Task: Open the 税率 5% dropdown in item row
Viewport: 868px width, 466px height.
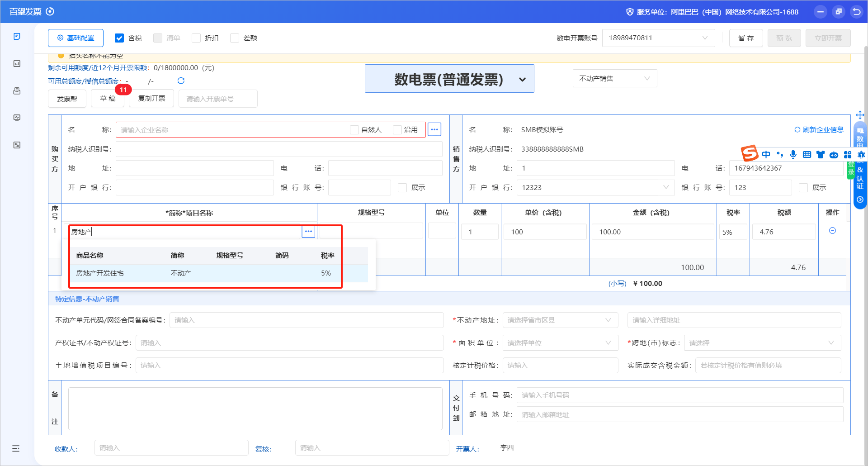Action: click(733, 232)
